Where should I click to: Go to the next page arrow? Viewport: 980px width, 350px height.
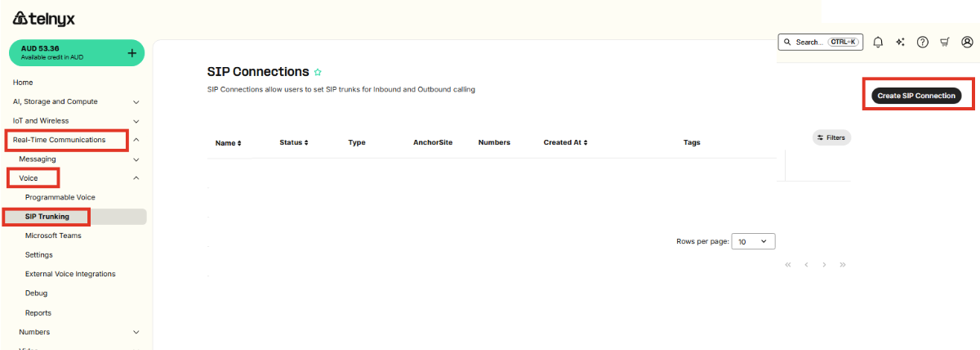click(824, 265)
